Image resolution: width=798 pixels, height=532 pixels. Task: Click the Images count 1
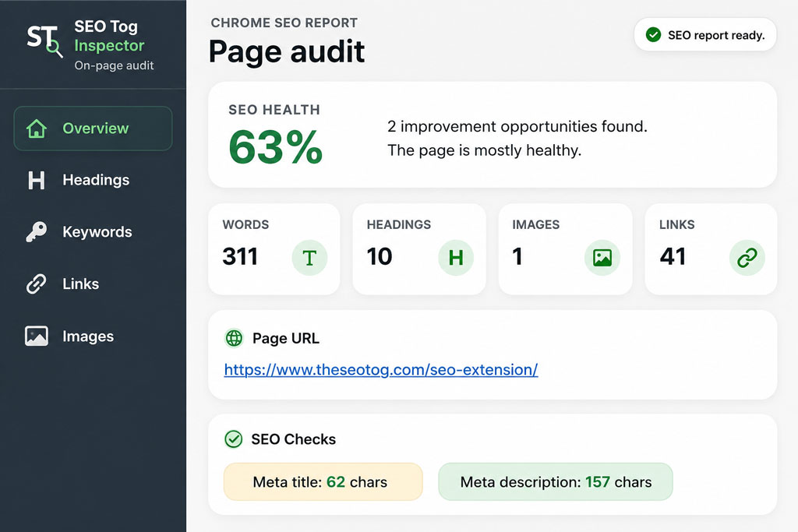click(517, 256)
